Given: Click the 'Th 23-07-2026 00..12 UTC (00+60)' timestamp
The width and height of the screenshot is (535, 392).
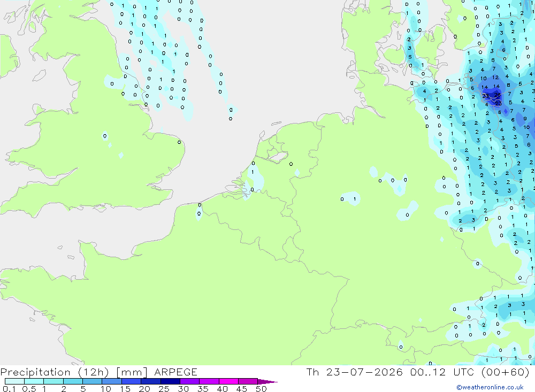Looking at the screenshot, I should point(418,372).
